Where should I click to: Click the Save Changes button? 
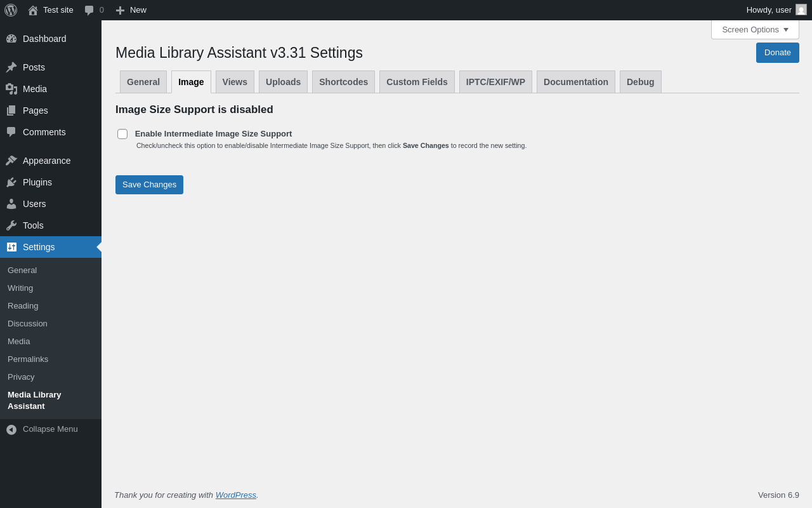pos(149,185)
